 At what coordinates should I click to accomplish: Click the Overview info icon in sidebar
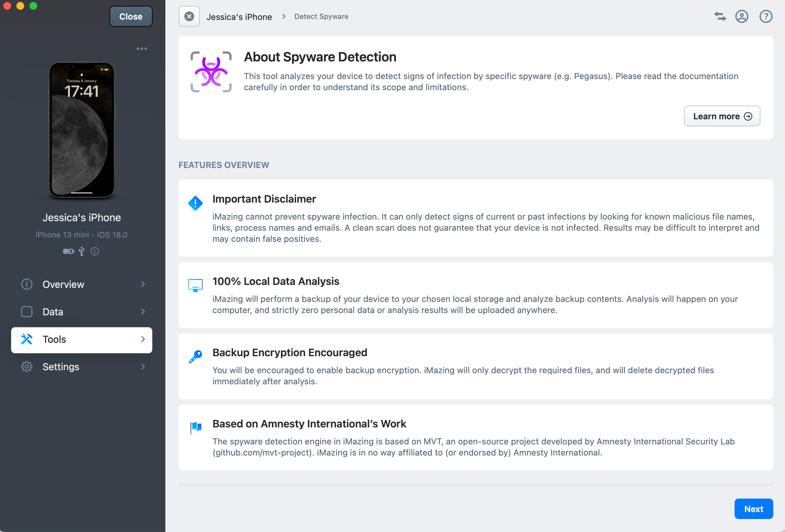[x=27, y=284]
